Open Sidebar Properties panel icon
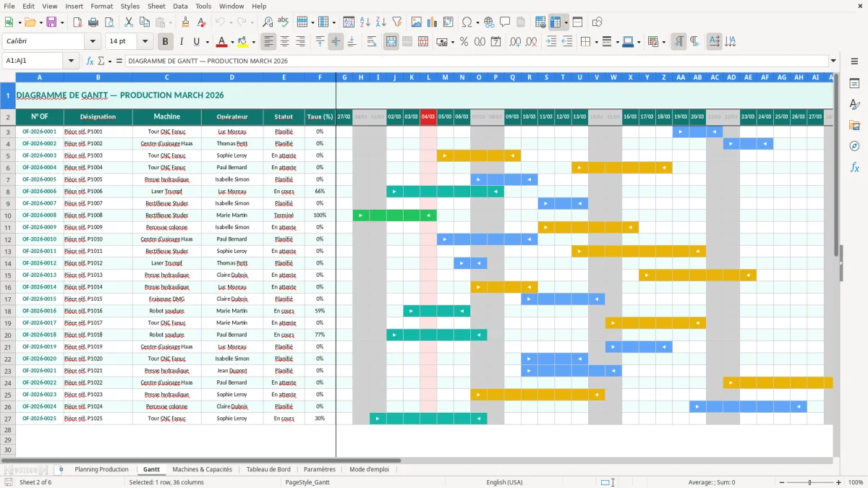 coord(854,84)
